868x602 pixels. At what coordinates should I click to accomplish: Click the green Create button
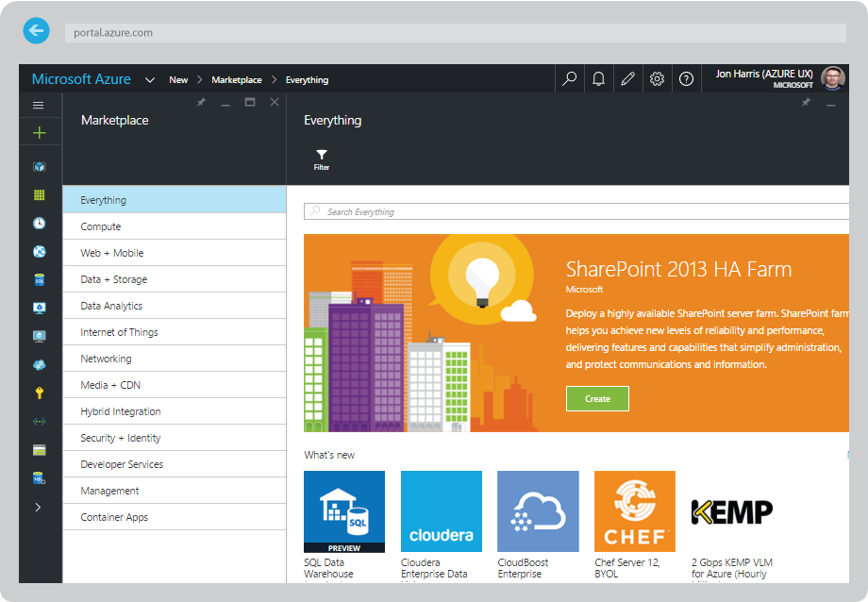(597, 398)
